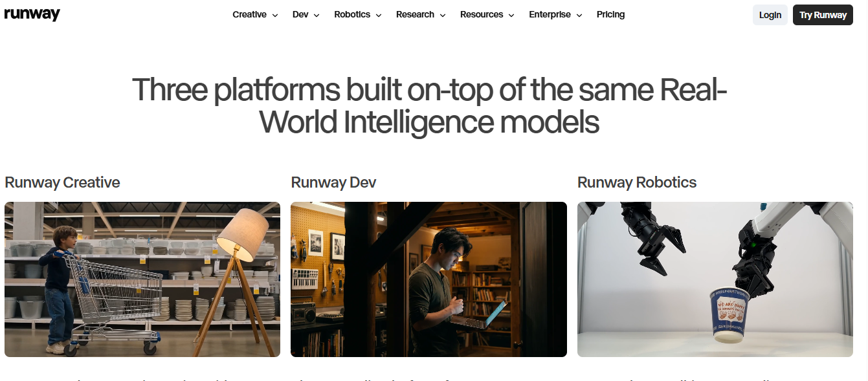
Task: Expand the chevron beside Resources
Action: pyautogui.click(x=511, y=15)
